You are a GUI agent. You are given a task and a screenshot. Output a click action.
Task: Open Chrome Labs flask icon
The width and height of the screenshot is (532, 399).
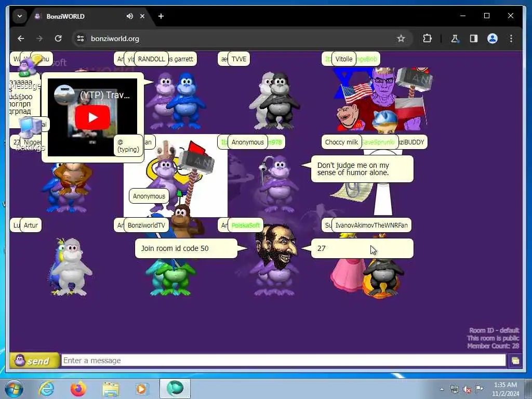point(455,38)
